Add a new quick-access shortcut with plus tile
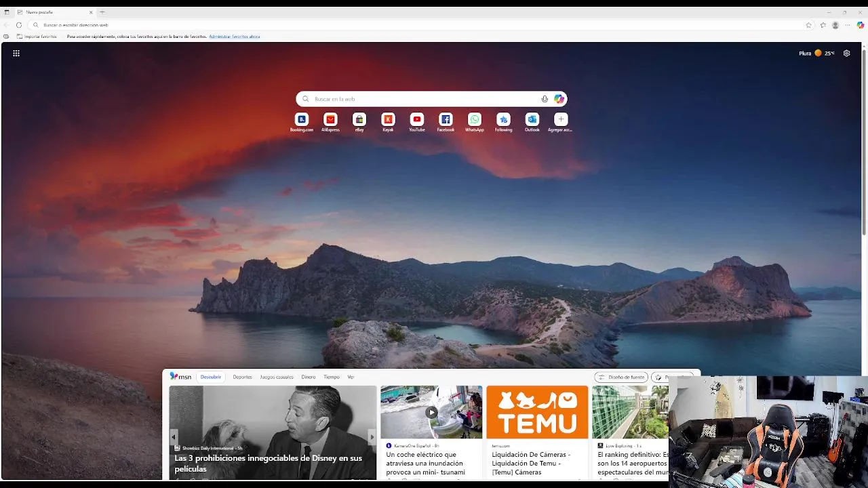This screenshot has width=868, height=488. (561, 122)
